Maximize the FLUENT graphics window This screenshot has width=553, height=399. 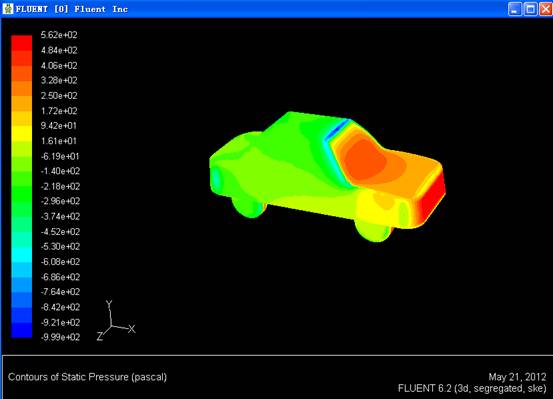530,9
